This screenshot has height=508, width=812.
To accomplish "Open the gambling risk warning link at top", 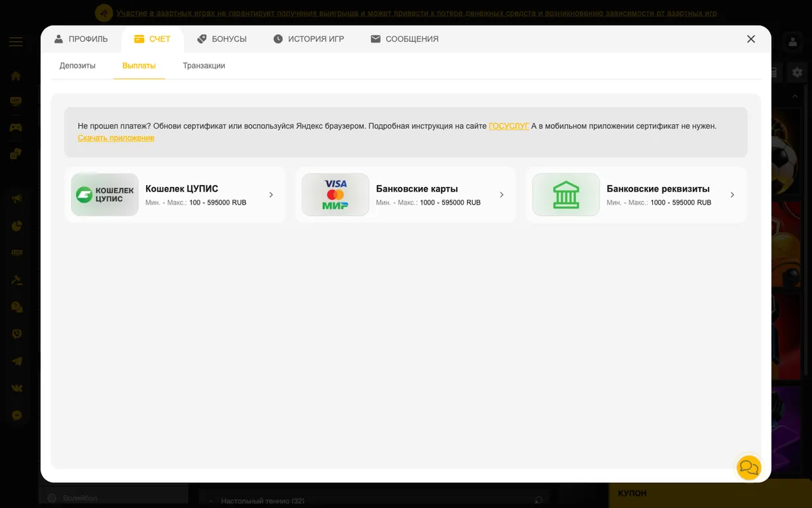I will coord(416,13).
